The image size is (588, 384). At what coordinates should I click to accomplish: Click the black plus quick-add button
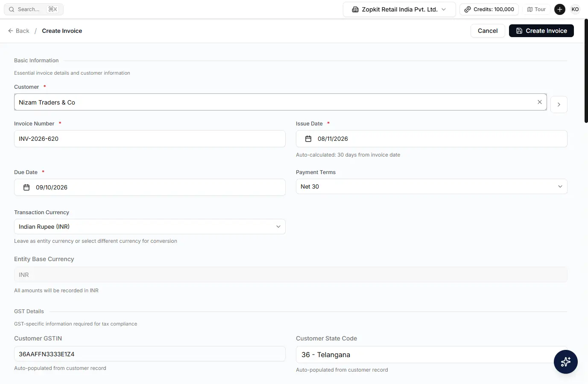point(560,9)
